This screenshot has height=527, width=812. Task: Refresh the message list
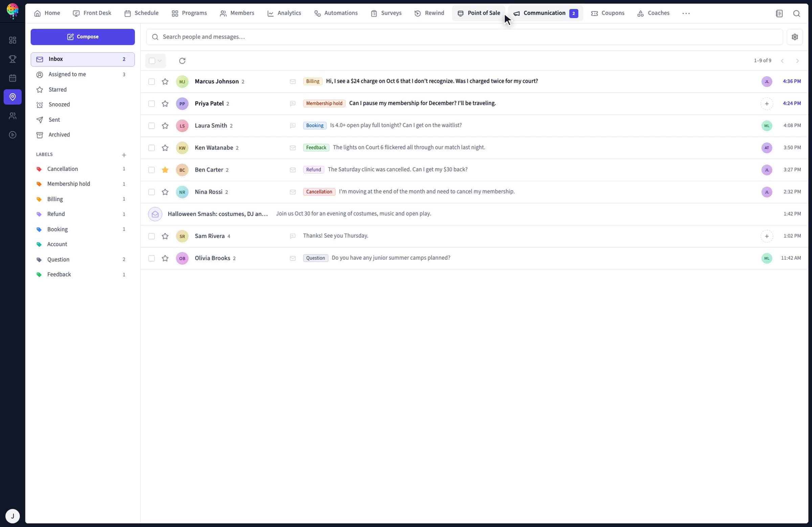pyautogui.click(x=182, y=61)
